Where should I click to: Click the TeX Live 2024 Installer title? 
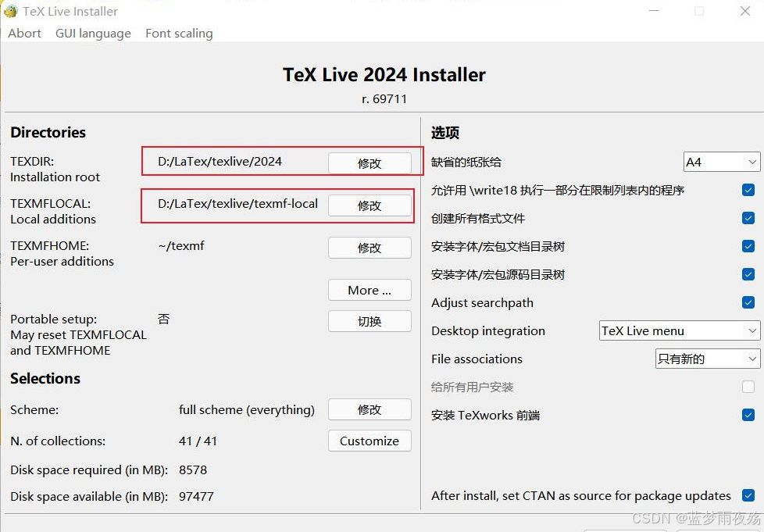pos(384,74)
